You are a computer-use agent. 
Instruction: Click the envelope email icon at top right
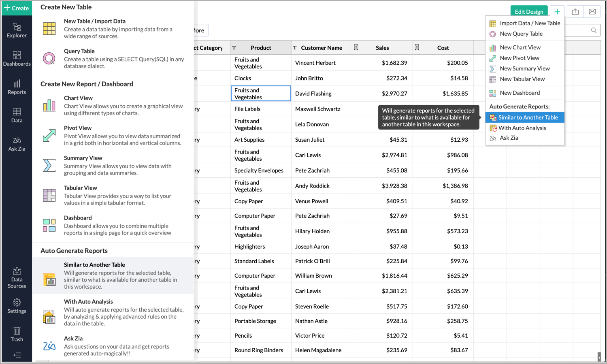tap(592, 12)
